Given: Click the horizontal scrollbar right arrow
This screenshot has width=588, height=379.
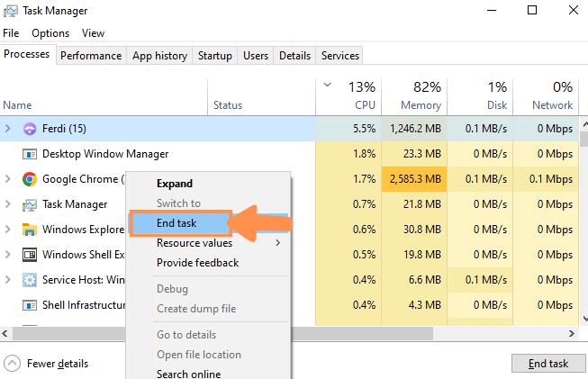Looking at the screenshot, I should pyautogui.click(x=572, y=333).
